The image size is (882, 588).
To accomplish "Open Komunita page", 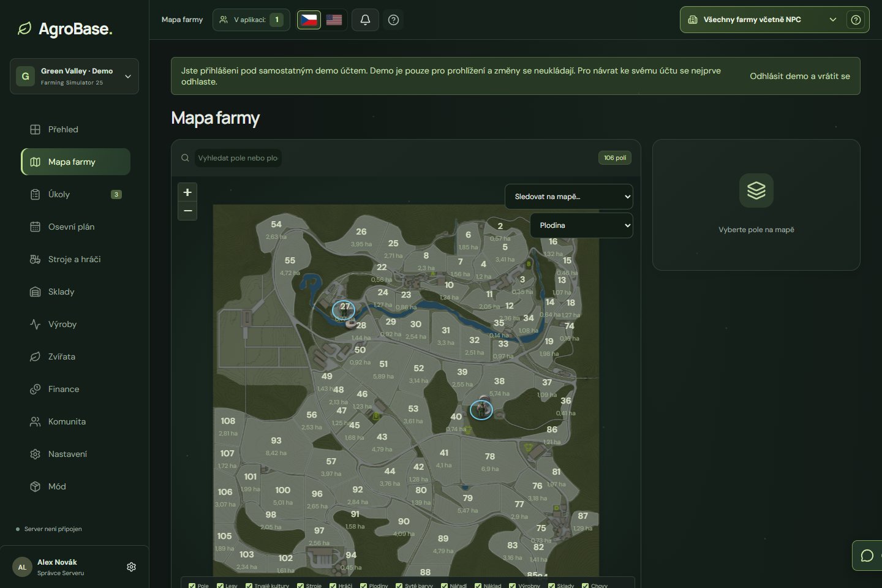I will coord(75,421).
